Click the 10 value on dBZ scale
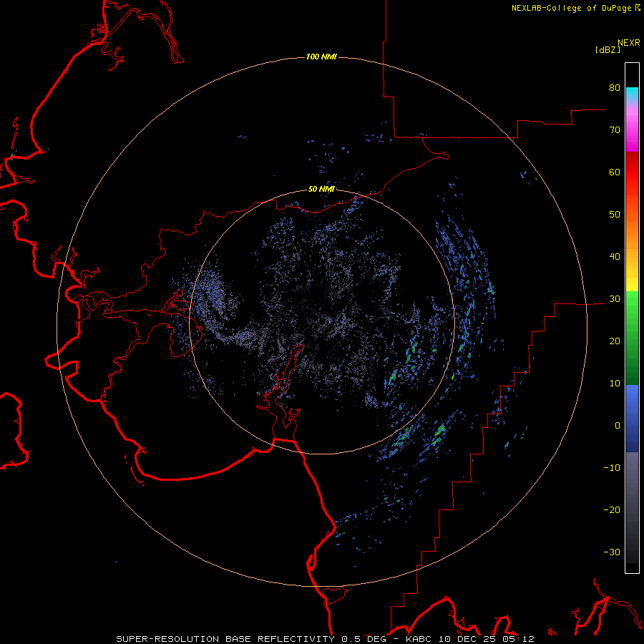The width and height of the screenshot is (644, 644). (615, 384)
